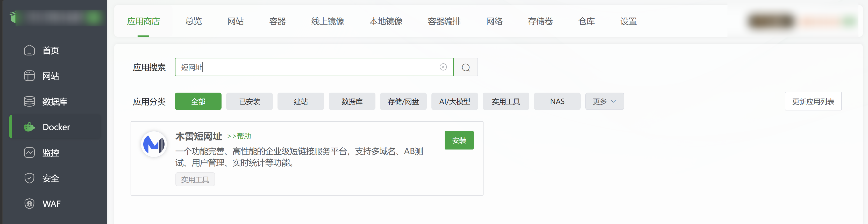
Task: Open the 安全 sidebar menu item
Action: tap(56, 178)
